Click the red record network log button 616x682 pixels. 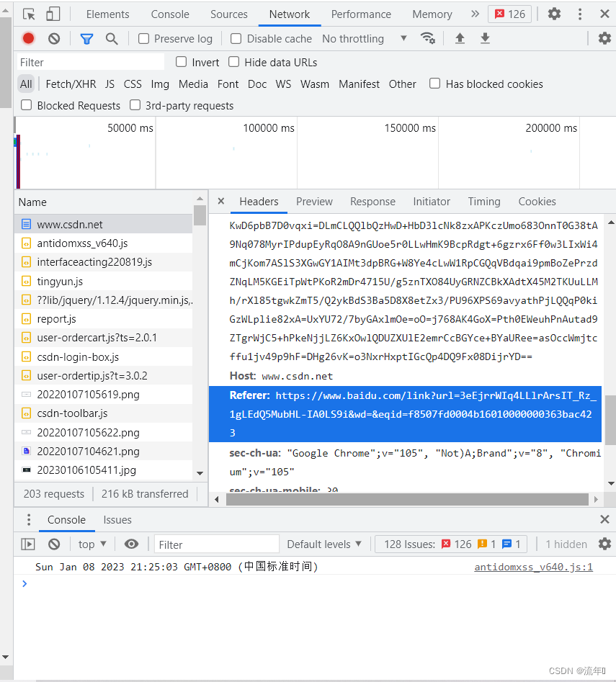[x=29, y=39]
